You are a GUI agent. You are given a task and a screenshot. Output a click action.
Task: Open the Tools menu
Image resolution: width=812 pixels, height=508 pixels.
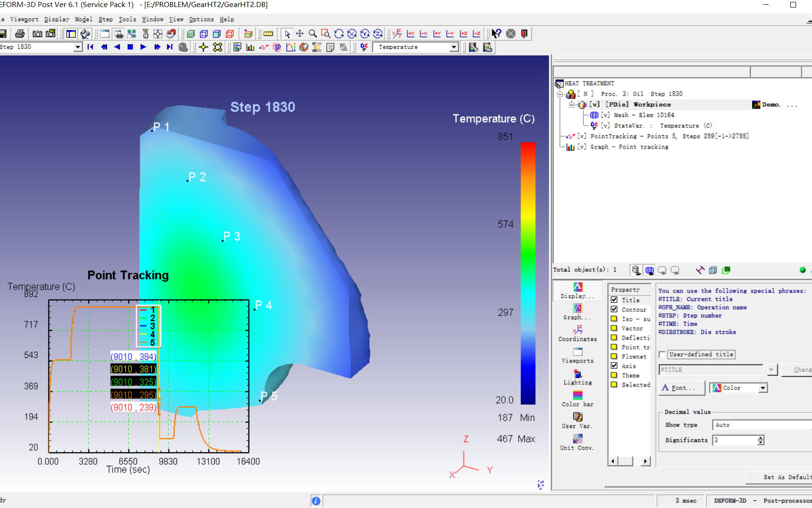click(x=127, y=19)
